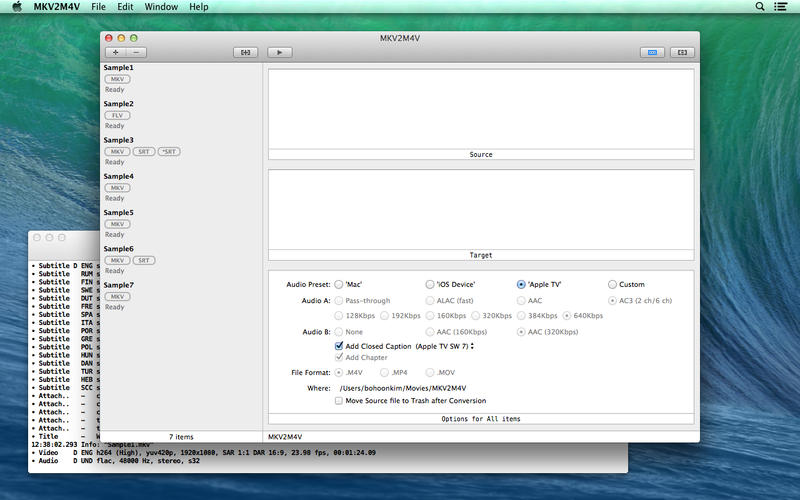Set Audio B to AAC (160Kbps)
Image resolution: width=800 pixels, height=500 pixels.
430,332
